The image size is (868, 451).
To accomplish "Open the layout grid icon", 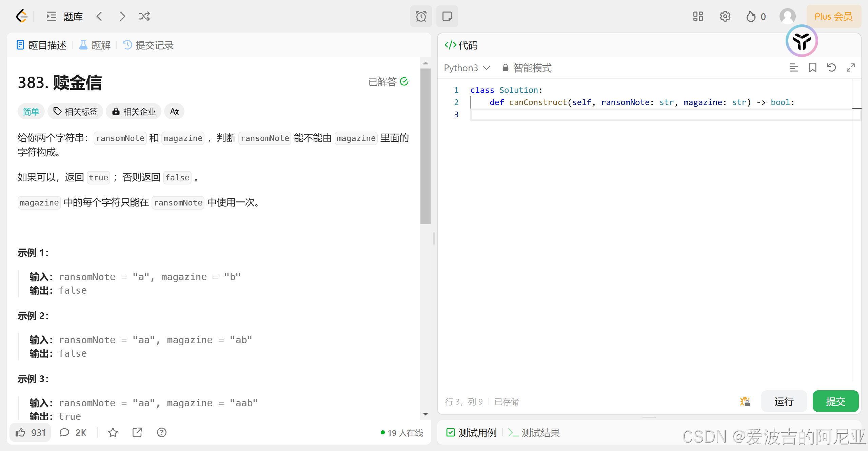I will (x=698, y=16).
